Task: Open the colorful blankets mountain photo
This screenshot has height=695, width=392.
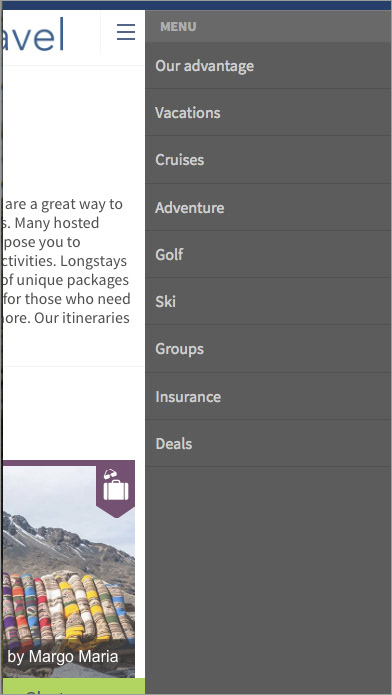Action: [x=69, y=572]
